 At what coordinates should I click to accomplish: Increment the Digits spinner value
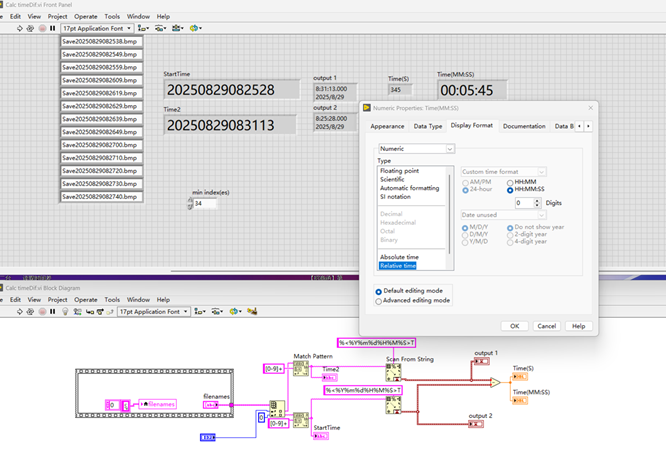pyautogui.click(x=537, y=201)
